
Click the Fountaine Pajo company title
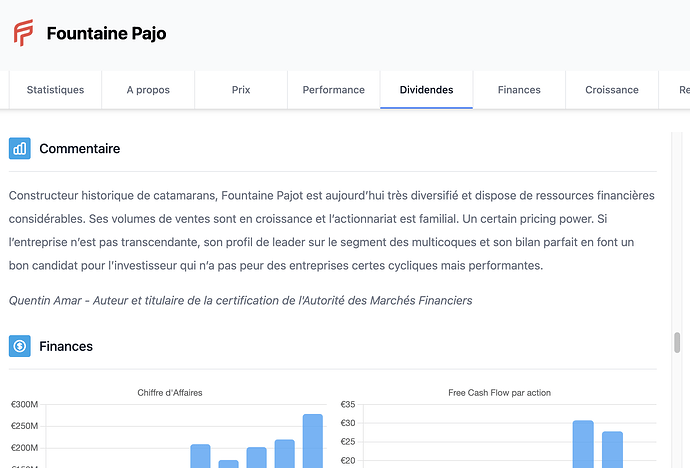point(106,33)
